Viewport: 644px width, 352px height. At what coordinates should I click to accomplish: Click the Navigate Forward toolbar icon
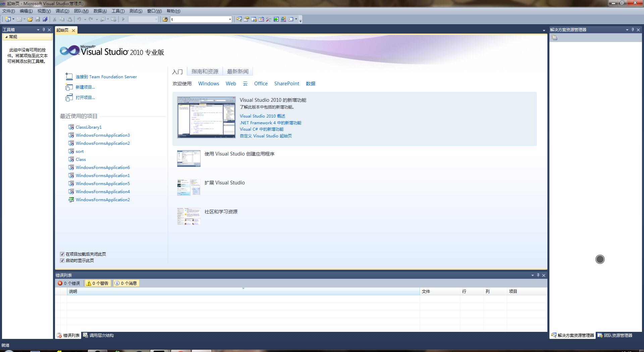[x=114, y=19]
